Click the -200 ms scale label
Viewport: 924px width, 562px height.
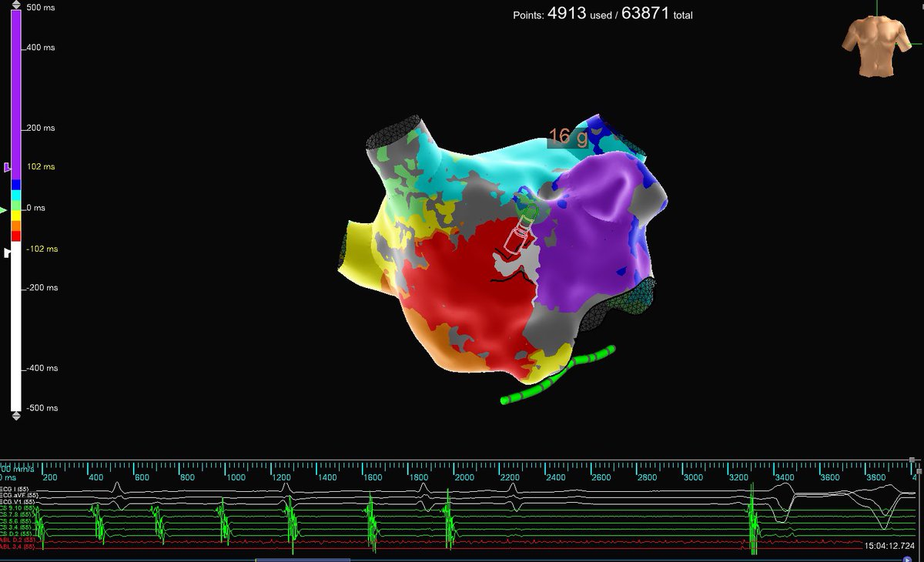(x=42, y=288)
